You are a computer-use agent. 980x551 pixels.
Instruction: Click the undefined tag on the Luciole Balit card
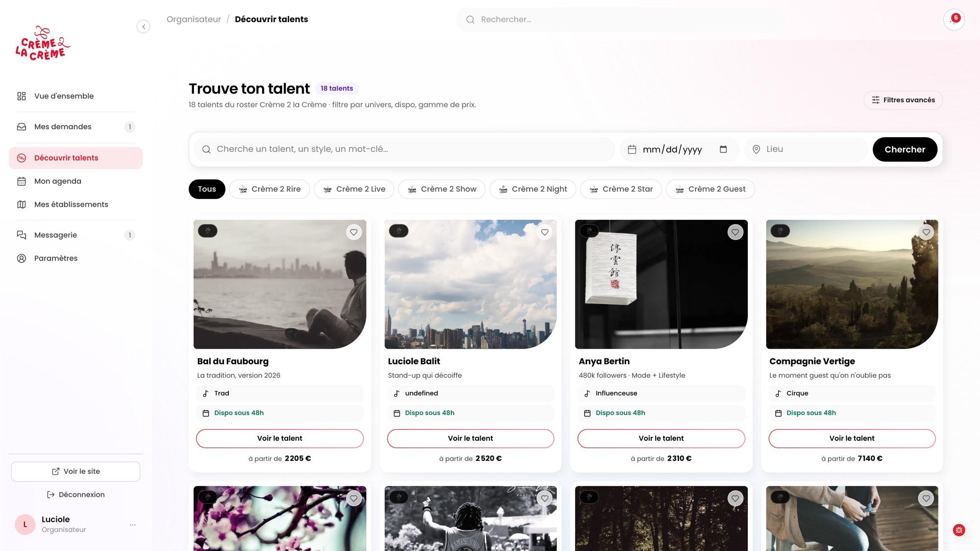(x=470, y=393)
